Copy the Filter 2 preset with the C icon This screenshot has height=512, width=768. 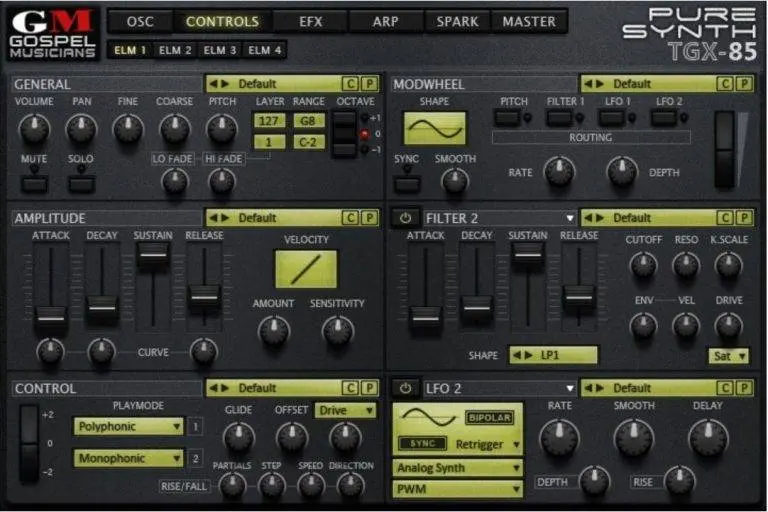coord(725,218)
